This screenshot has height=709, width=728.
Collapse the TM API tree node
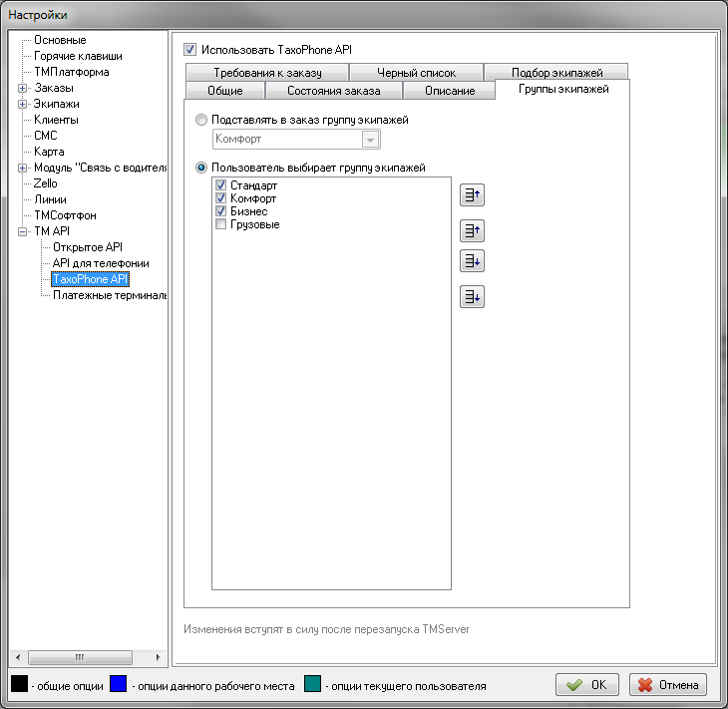tap(22, 231)
